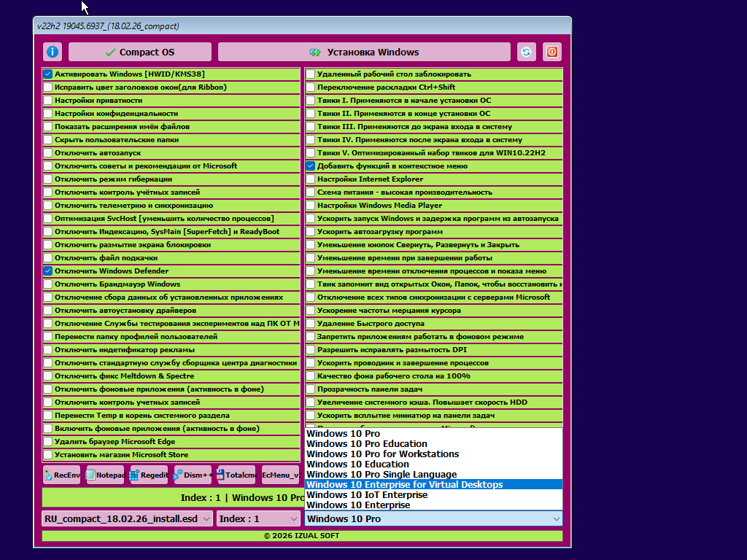Uncheck Отключить Windows Defender option

click(x=48, y=271)
